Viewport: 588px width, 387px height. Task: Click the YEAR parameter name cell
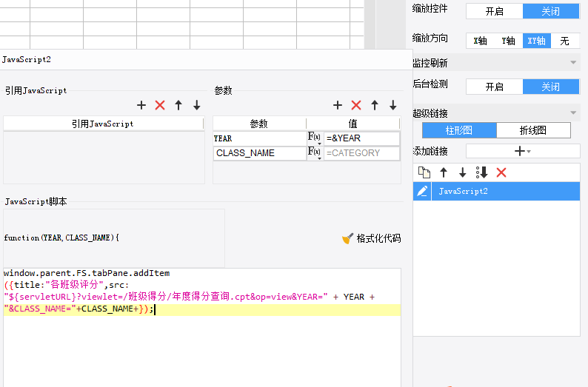(x=260, y=138)
